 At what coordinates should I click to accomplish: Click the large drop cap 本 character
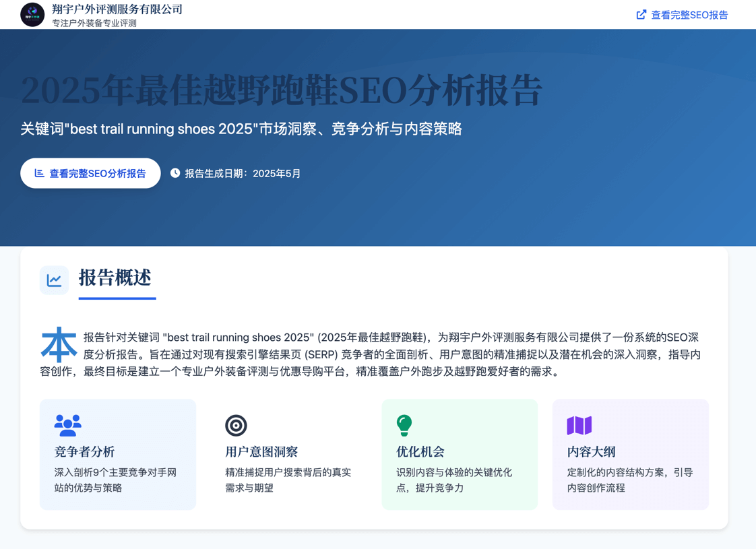[59, 345]
